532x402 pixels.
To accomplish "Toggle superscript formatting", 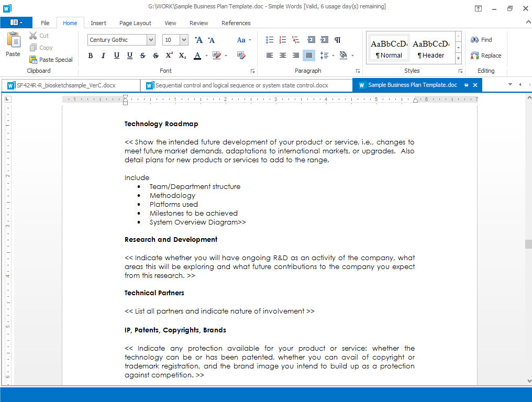I will [169, 55].
